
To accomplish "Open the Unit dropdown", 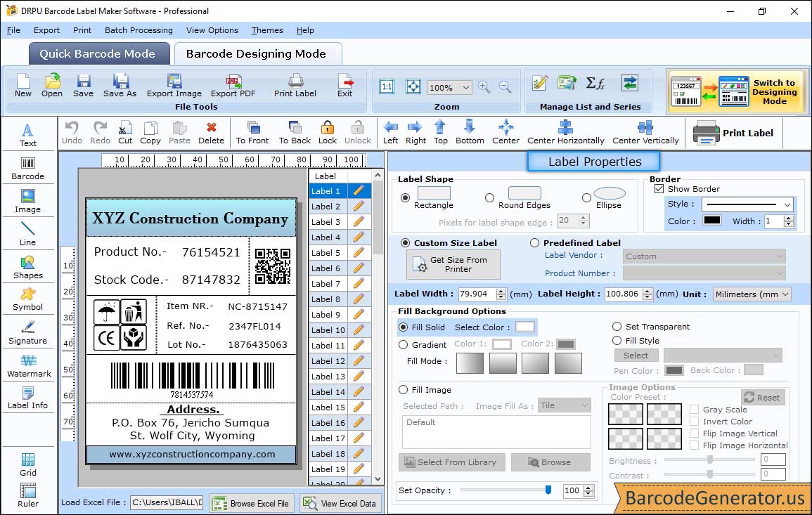I will coord(785,294).
